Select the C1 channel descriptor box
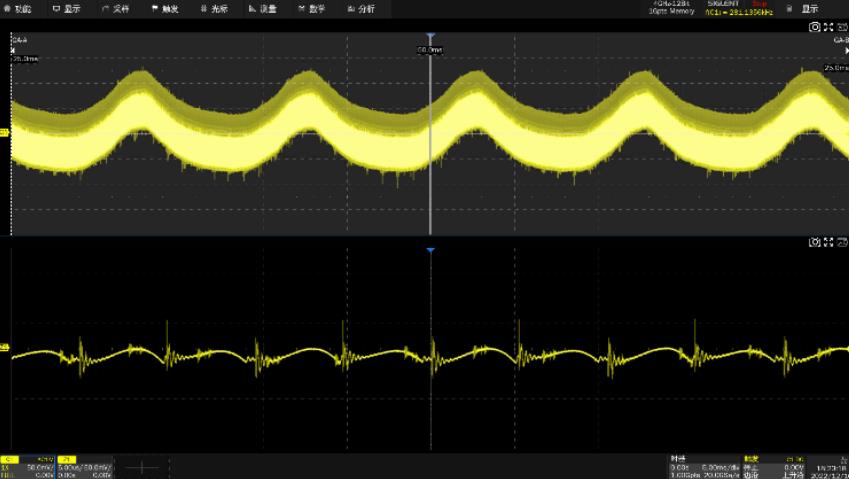Image resolution: width=849 pixels, height=479 pixels. point(29,467)
